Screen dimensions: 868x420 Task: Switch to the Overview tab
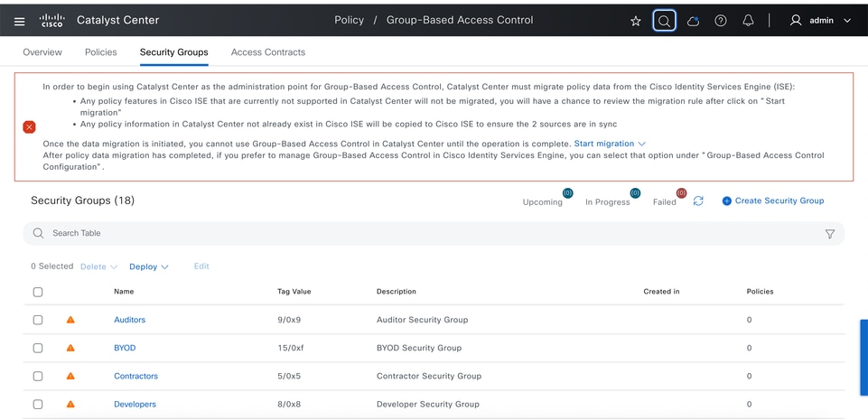click(x=42, y=52)
